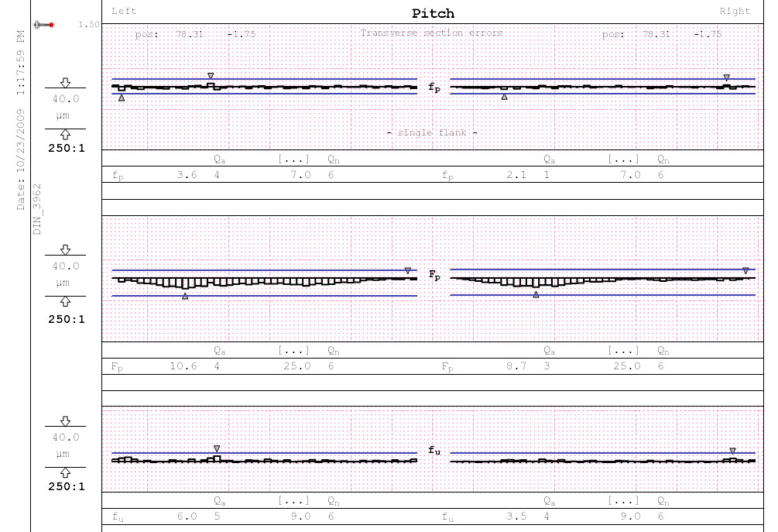The width and height of the screenshot is (778, 532).
Task: Click the left fp tolerance 7.0
Action: pyautogui.click(x=300, y=175)
